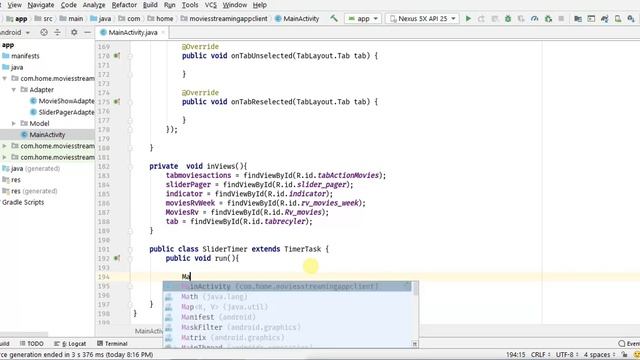Click the MainActivity breadcrumb in navigation bar
The height and width of the screenshot is (360, 640).
click(x=297, y=19)
